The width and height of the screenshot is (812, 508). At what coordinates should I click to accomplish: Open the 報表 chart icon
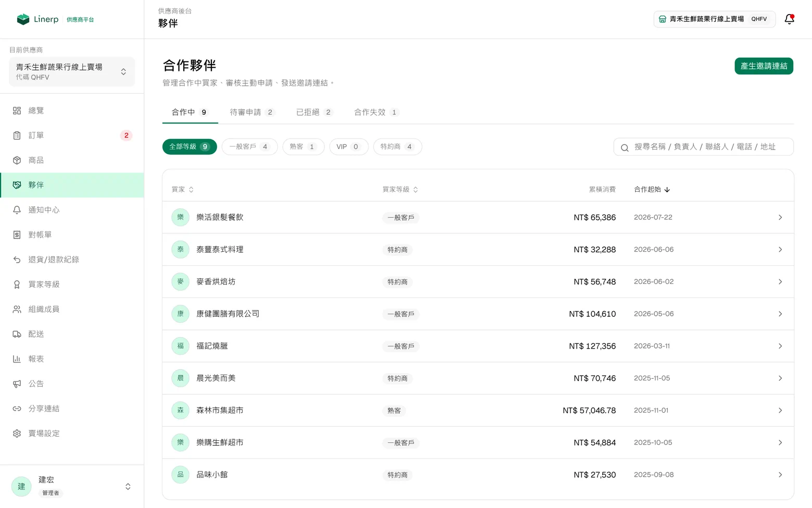pos(17,359)
